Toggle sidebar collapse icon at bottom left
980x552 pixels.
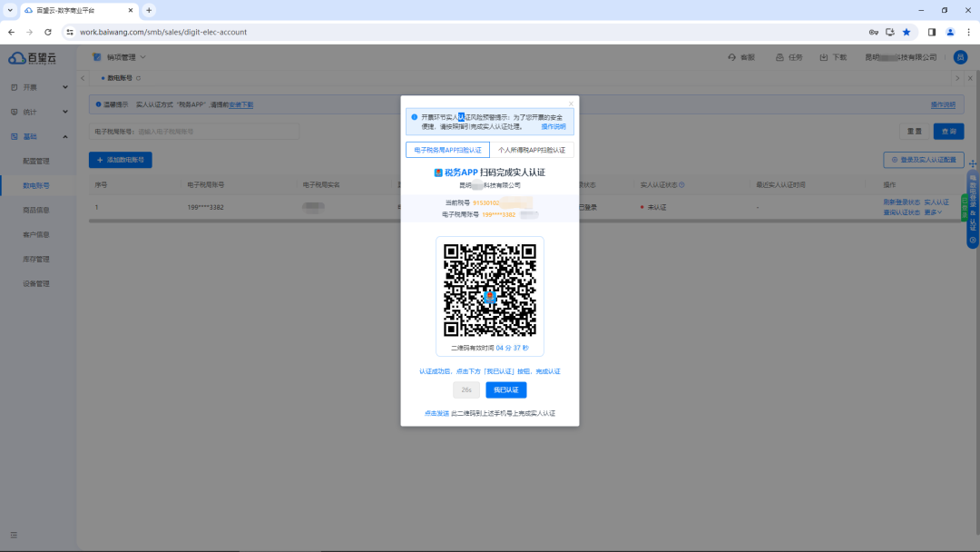14,535
